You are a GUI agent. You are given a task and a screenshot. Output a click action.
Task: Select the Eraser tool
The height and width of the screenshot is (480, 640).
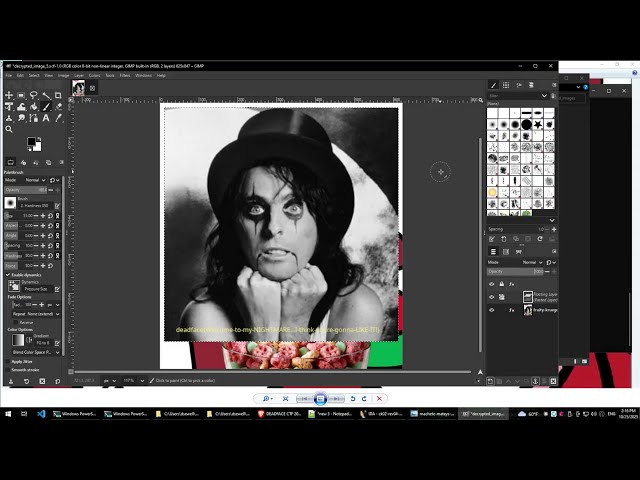click(x=58, y=107)
